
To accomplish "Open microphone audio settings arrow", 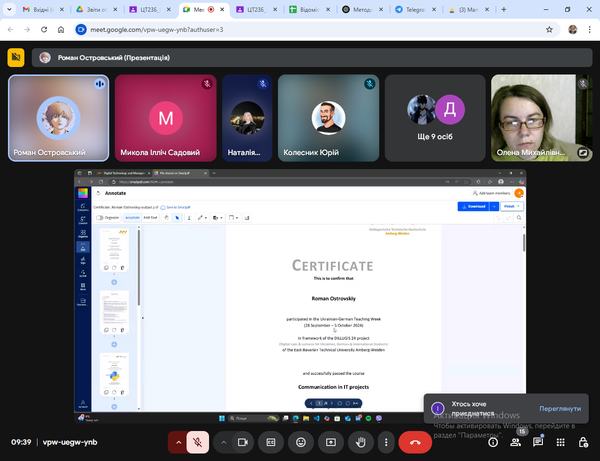I will pos(179,441).
